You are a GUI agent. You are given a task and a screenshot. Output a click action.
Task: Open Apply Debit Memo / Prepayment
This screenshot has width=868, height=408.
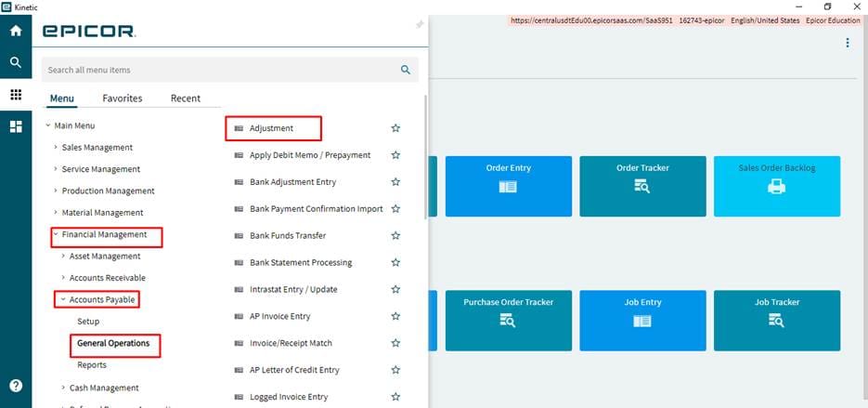coord(310,155)
